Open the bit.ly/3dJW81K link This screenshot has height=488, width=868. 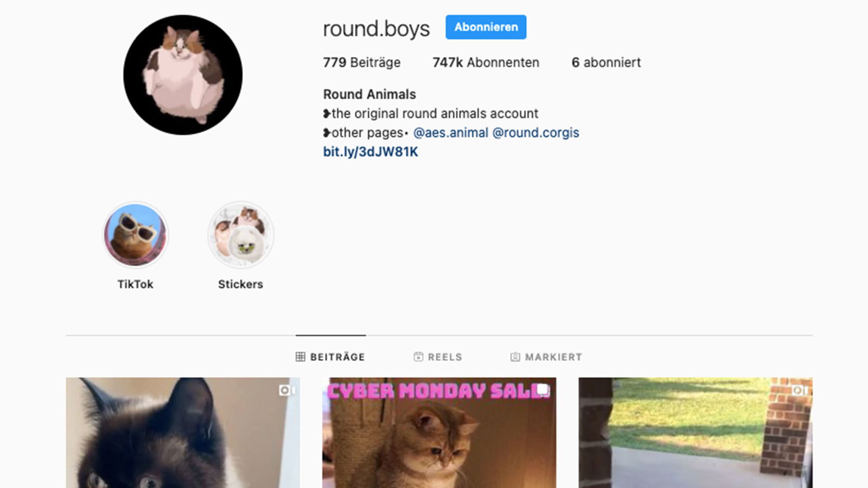click(x=371, y=152)
